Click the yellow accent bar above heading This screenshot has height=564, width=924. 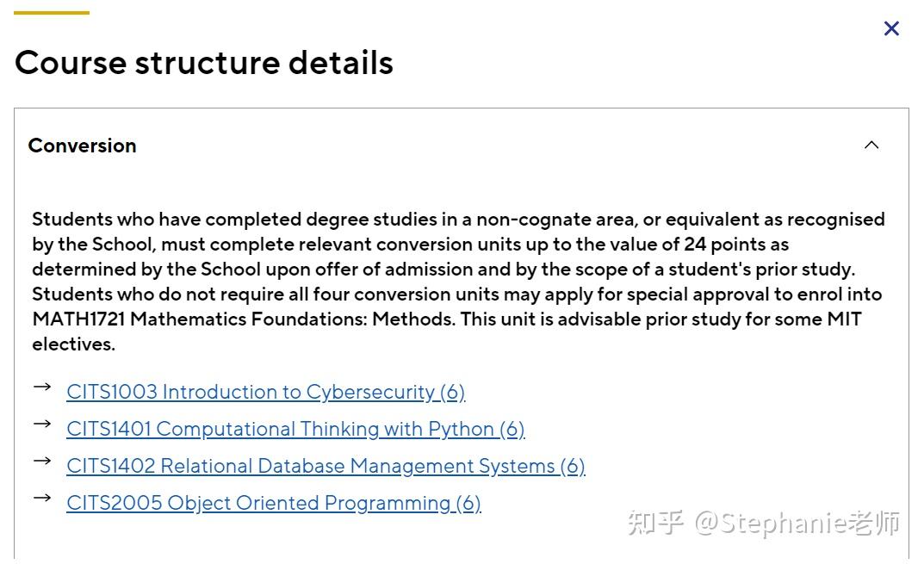pos(52,13)
